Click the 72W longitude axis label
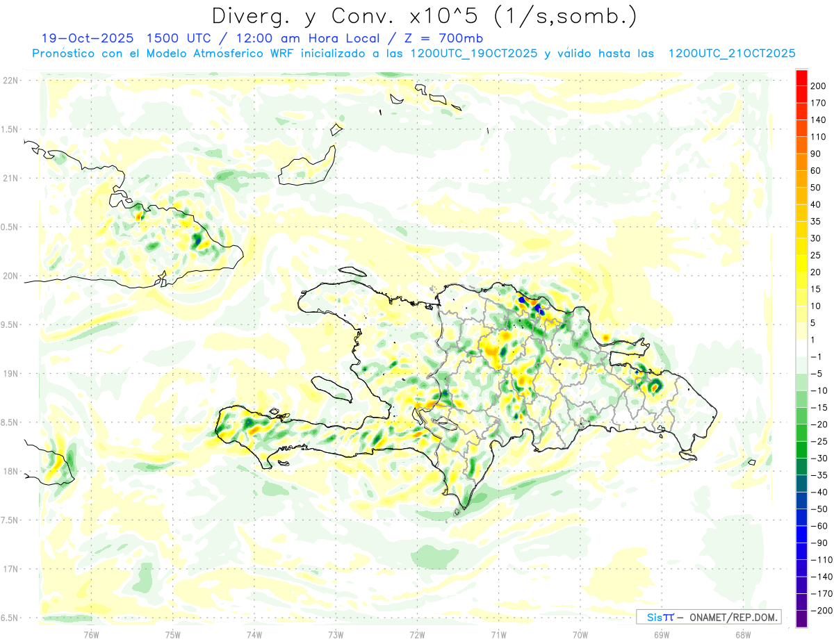 [417, 634]
